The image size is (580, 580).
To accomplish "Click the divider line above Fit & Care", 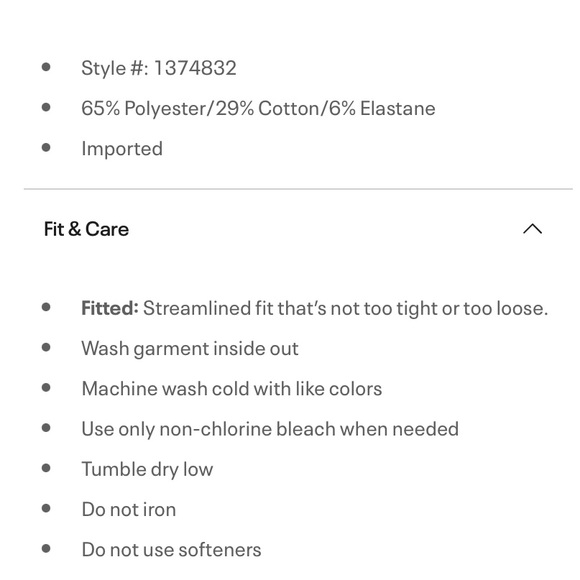I will [298, 189].
